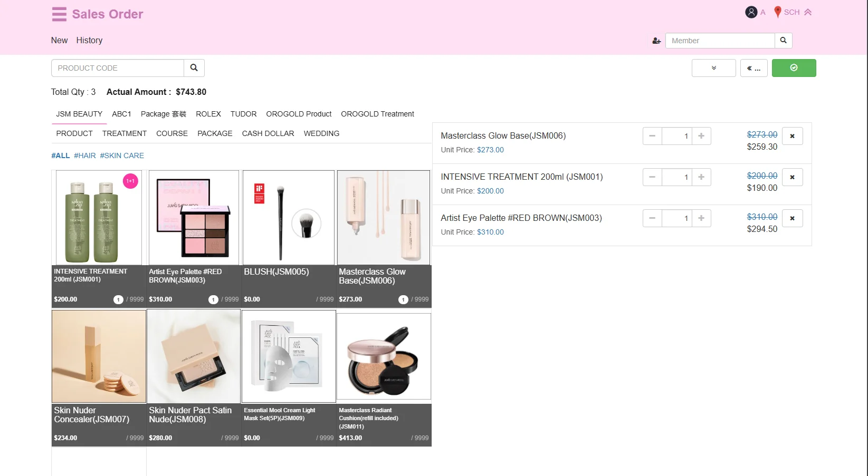Filter by #SKIN CARE tag
868x476 pixels.
click(x=122, y=156)
